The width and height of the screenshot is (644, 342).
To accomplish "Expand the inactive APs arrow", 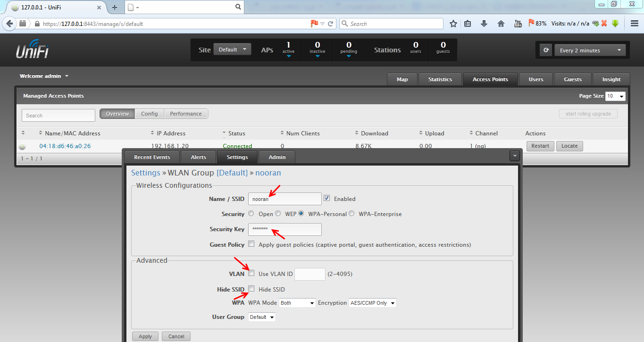I will (318, 56).
